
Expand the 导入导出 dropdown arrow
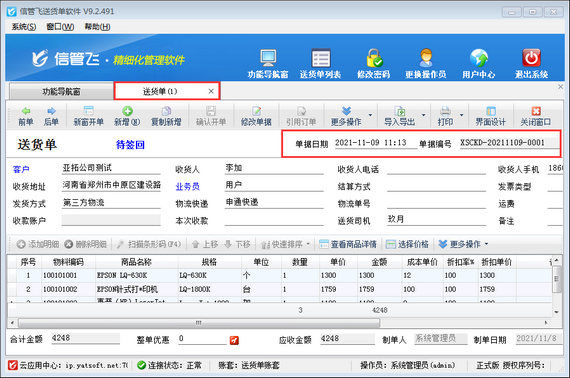pos(424,115)
